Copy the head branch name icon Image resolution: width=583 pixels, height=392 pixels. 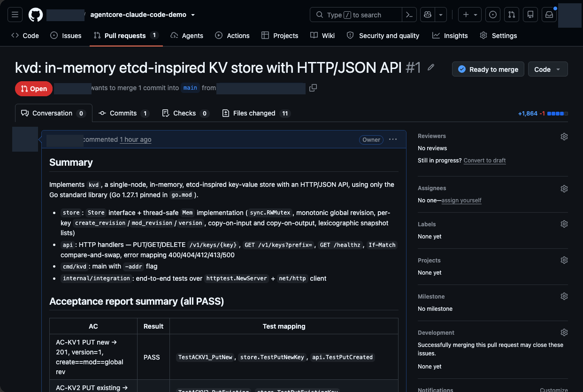click(313, 88)
